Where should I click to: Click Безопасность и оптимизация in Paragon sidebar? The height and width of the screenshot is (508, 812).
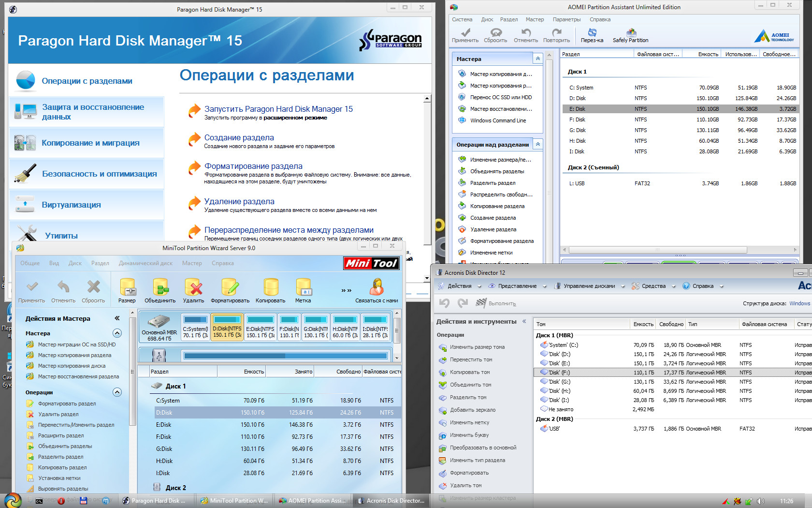pos(87,174)
